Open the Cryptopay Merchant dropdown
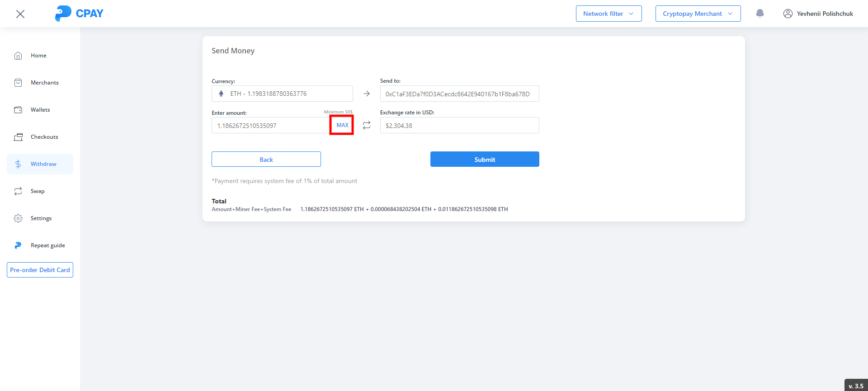The image size is (868, 391). pyautogui.click(x=698, y=14)
